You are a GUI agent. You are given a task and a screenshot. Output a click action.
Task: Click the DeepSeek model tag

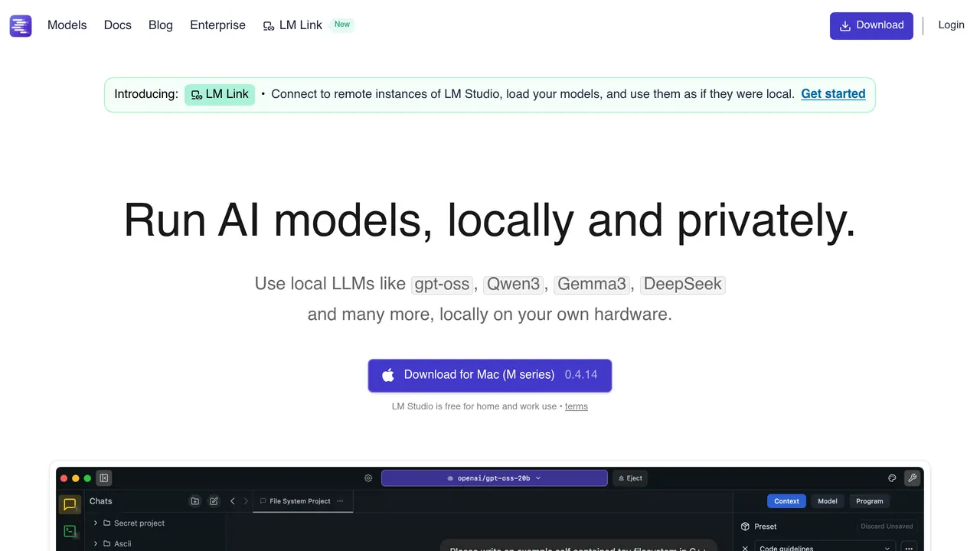pos(683,285)
